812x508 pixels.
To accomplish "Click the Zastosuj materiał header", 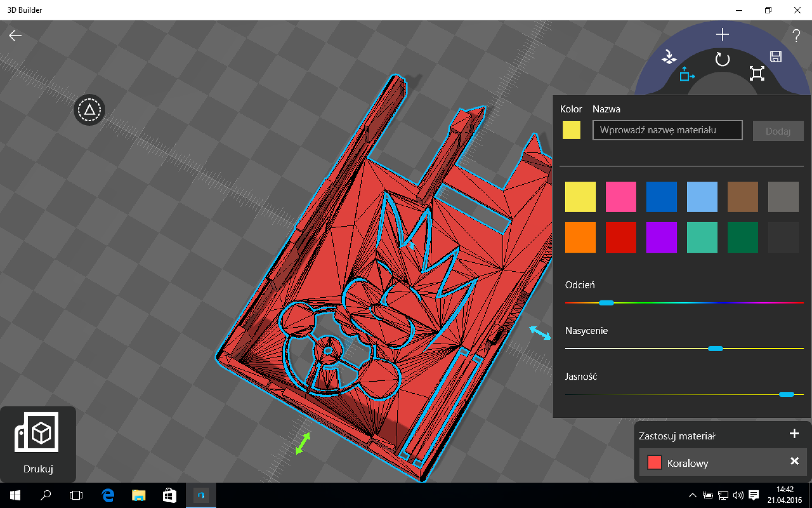I will [677, 436].
